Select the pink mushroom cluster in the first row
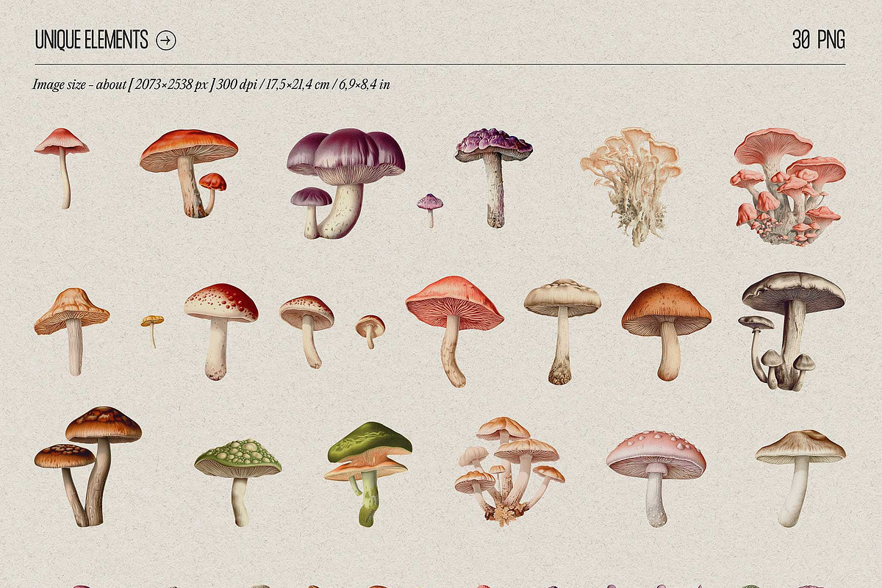The width and height of the screenshot is (882, 588). [x=789, y=187]
